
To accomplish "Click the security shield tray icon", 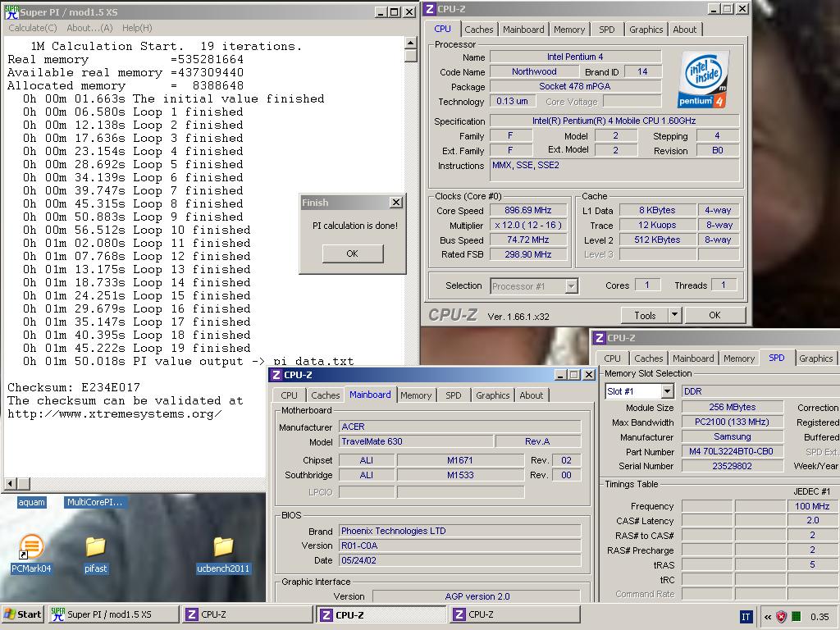I will tap(782, 617).
